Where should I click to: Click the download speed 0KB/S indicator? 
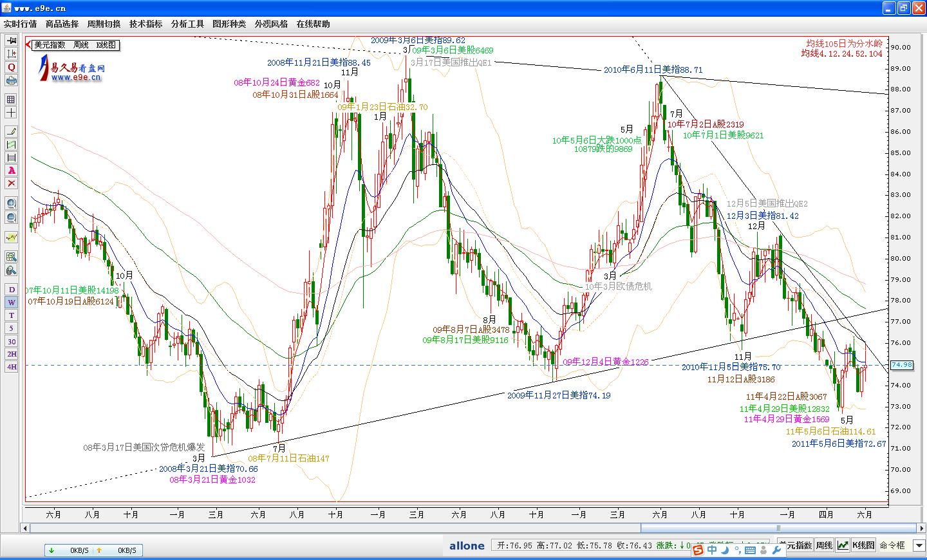(69, 550)
